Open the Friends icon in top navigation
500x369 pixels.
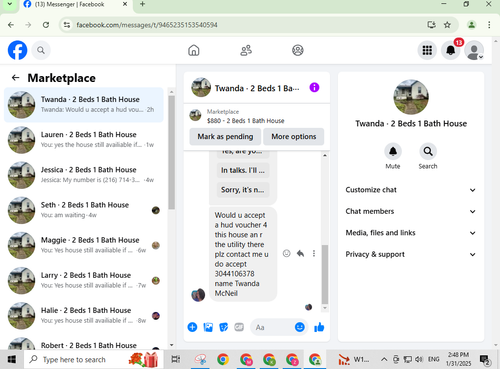coord(246,50)
